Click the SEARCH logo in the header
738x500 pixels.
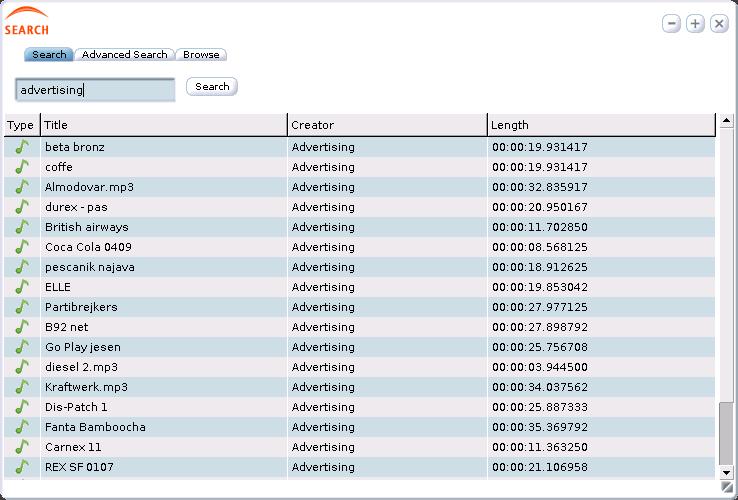point(26,21)
